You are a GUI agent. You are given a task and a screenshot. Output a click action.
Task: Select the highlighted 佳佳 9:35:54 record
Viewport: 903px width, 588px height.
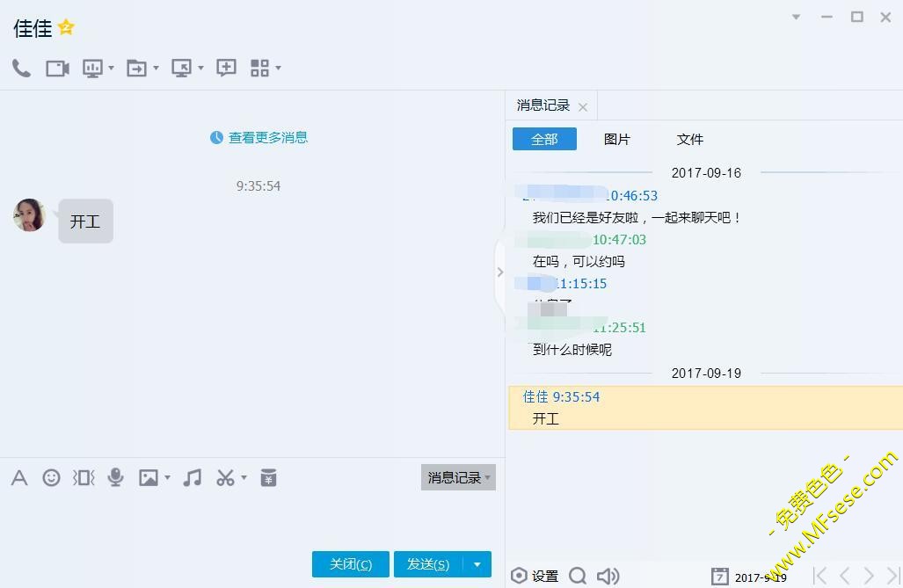(705, 408)
